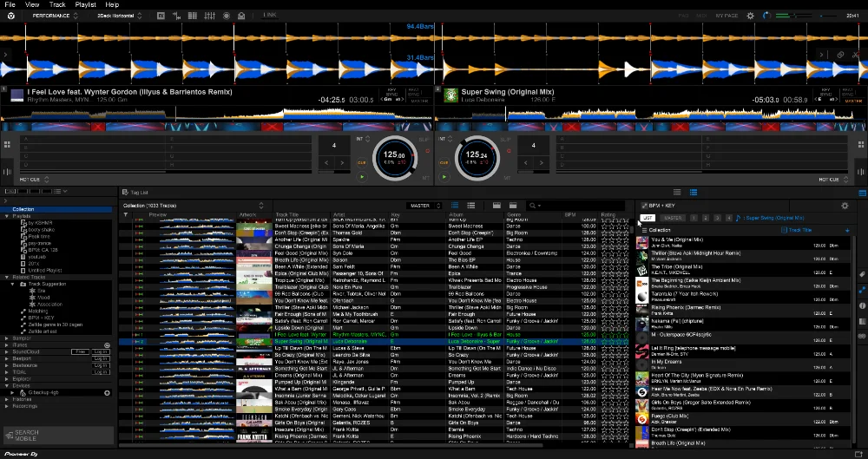
Task: Select the Collection item in the tree
Action: coord(23,209)
